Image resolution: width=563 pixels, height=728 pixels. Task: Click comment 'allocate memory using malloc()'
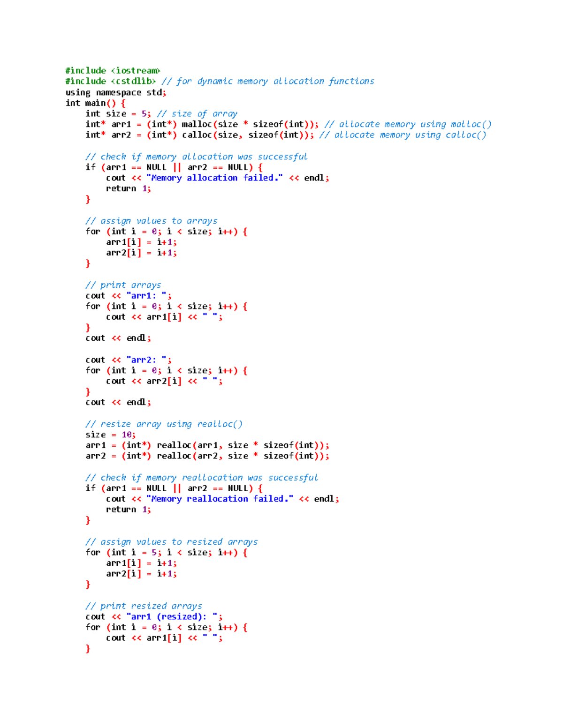pos(408,124)
